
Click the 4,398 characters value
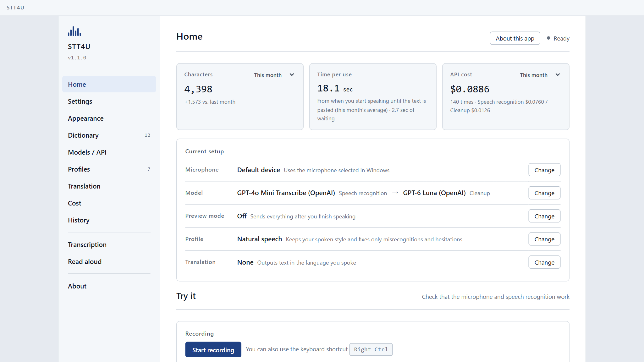coord(198,89)
